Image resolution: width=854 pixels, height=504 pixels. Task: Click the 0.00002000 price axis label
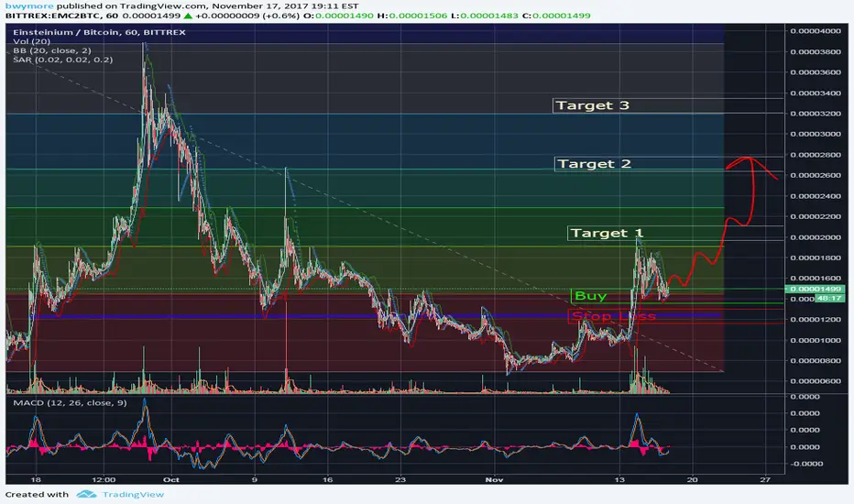click(x=816, y=237)
